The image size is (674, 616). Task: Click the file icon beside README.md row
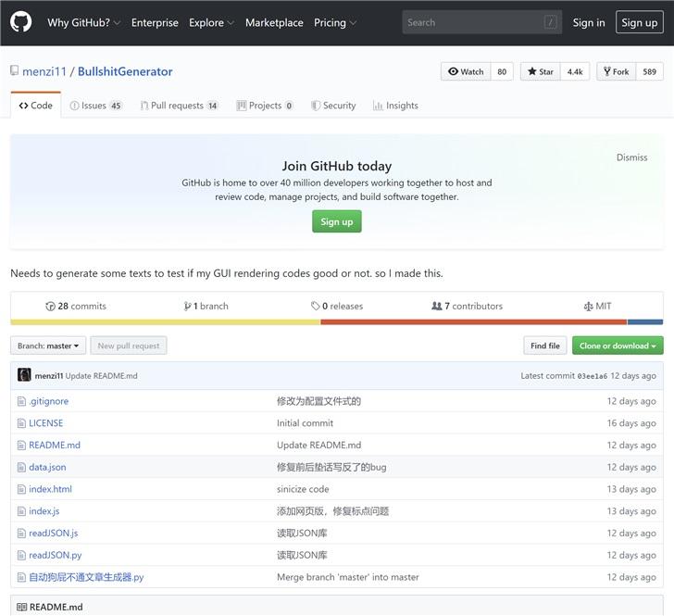[x=21, y=446]
